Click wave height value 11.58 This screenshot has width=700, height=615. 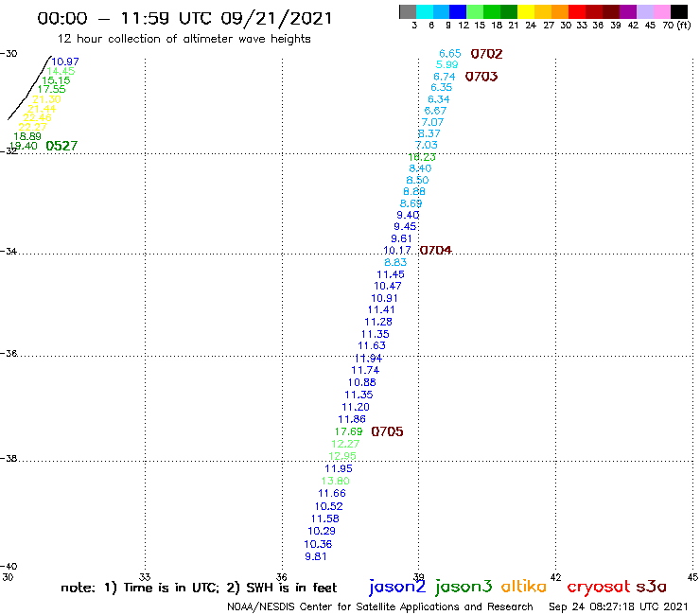[325, 518]
